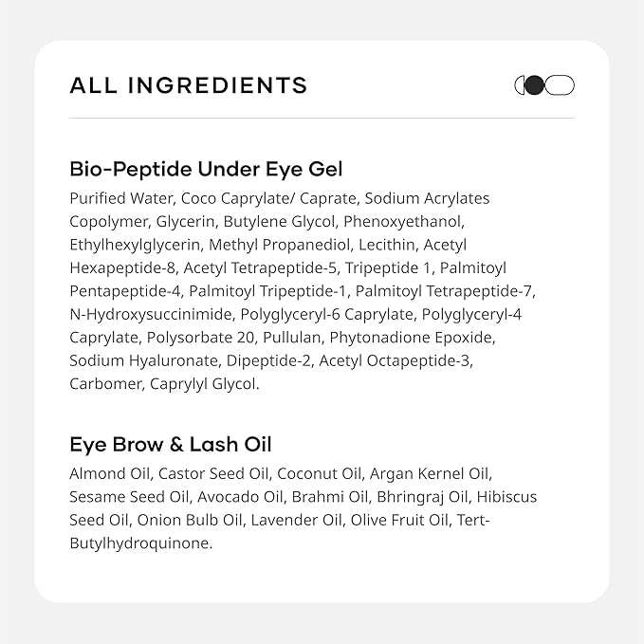This screenshot has height=644, width=644.
Task: Click the half-circle shape in the logo
Action: pos(520,85)
